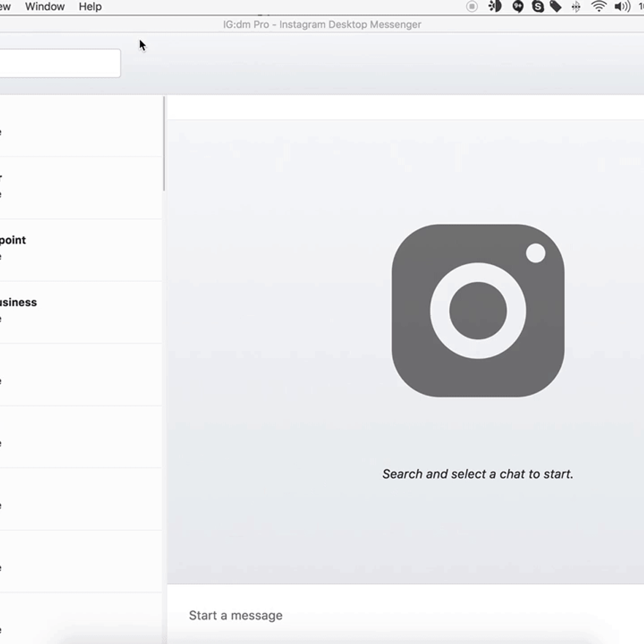Open the half-circle with dots menu bar icon

[495, 6]
